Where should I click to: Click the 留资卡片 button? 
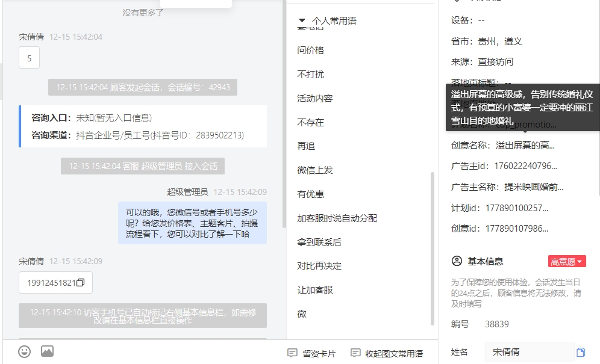(x=311, y=353)
